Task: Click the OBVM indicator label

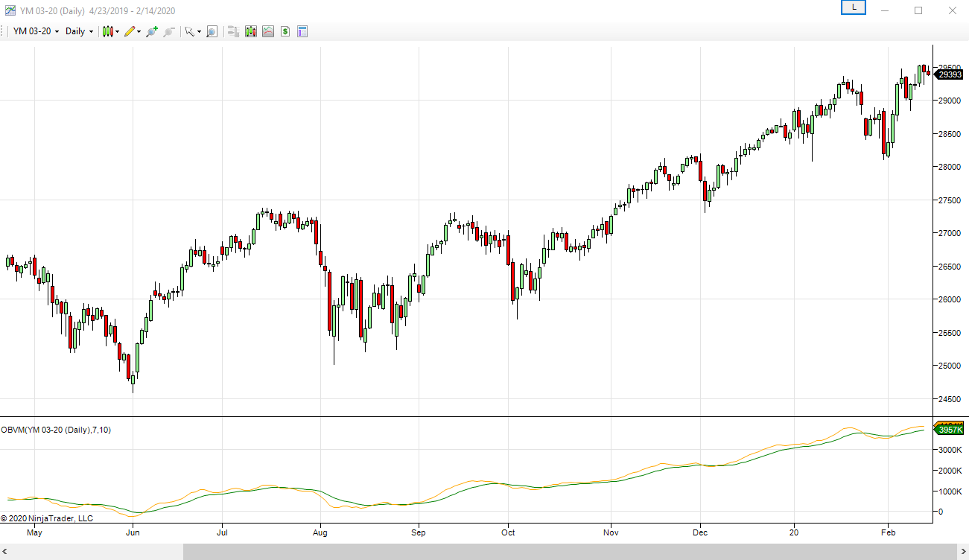Action: 57,430
